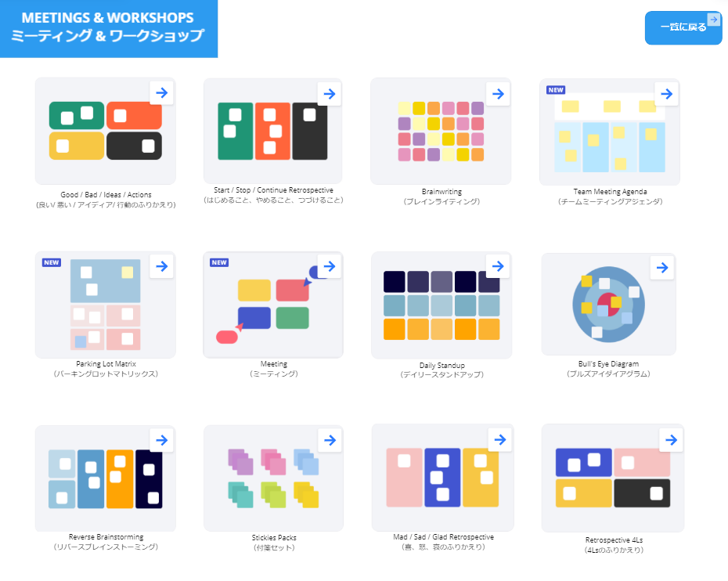Click the Meetings & Workshops header banner
728x581 pixels.
coord(109,28)
